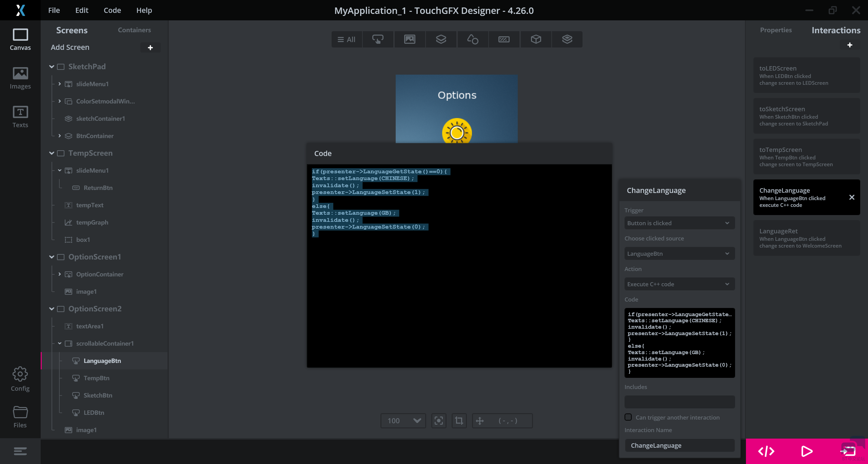Image resolution: width=868 pixels, height=464 pixels.
Task: Click the Interaction Name input field
Action: coord(679,445)
